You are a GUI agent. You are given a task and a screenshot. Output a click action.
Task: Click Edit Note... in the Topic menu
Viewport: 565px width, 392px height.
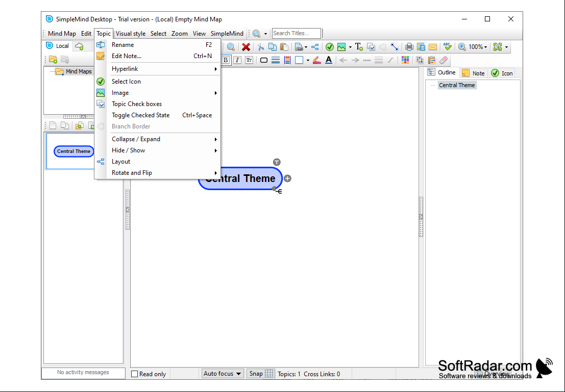click(x=157, y=56)
